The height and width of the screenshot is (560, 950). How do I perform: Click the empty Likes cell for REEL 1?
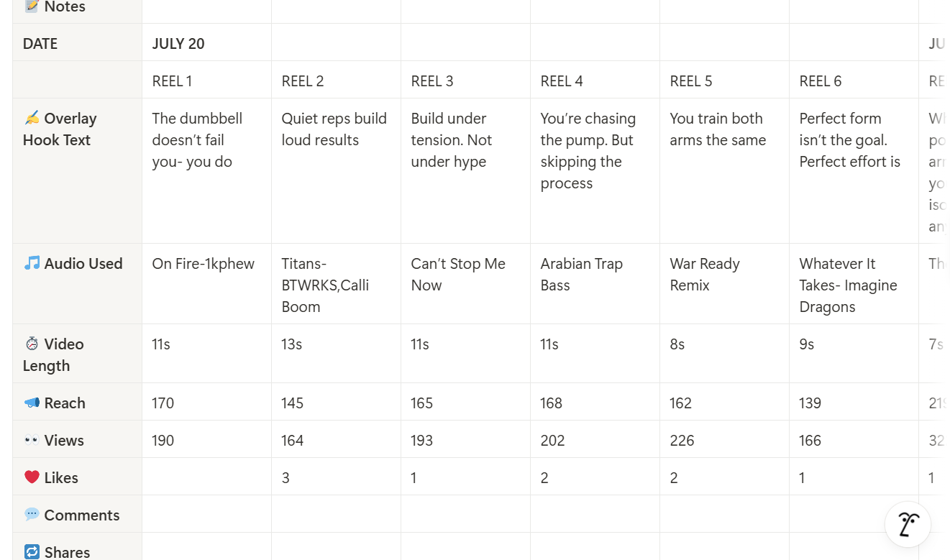pyautogui.click(x=206, y=477)
